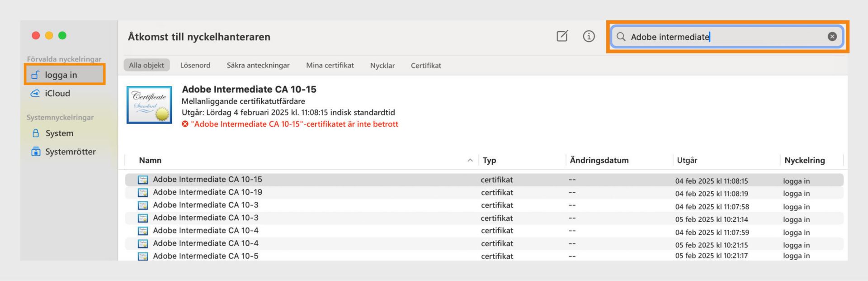Select Adobe Intermediate CA 10-4 expiring 11:07:59

pyautogui.click(x=484, y=231)
